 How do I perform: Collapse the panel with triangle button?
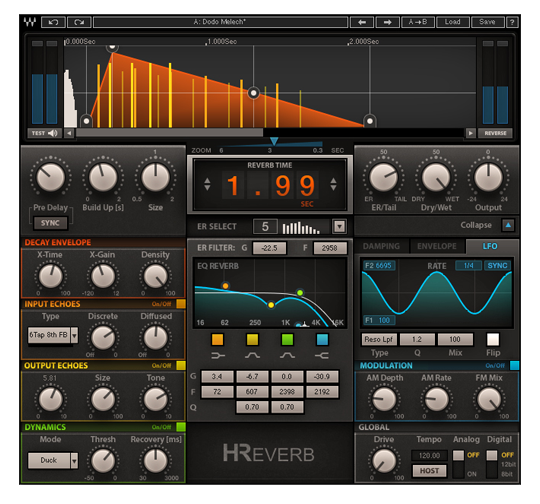[508, 225]
